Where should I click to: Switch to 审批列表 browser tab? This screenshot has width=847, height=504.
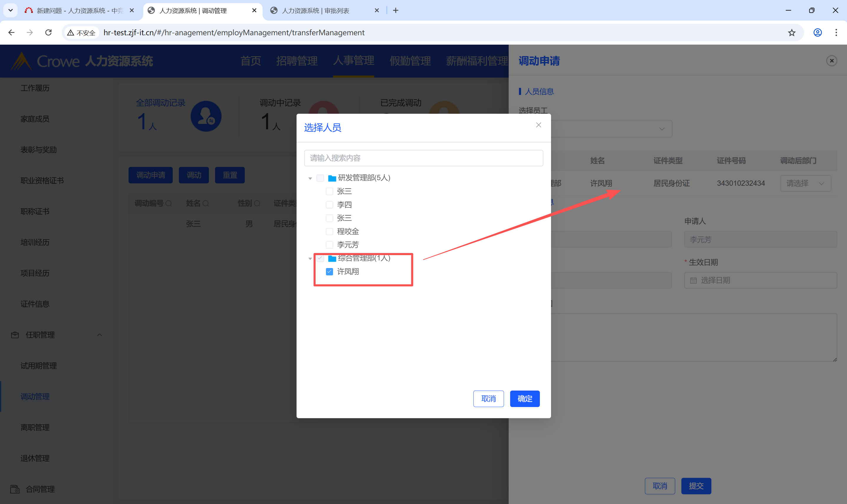click(316, 11)
